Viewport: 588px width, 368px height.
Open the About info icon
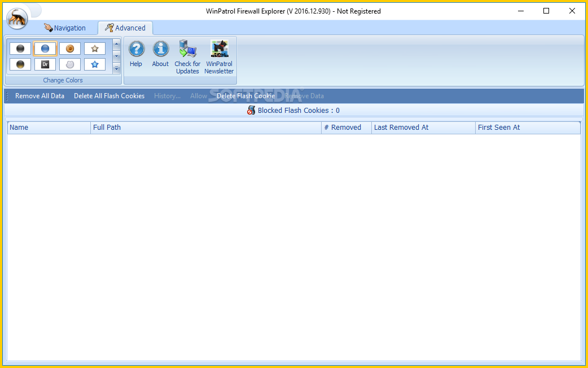point(160,54)
